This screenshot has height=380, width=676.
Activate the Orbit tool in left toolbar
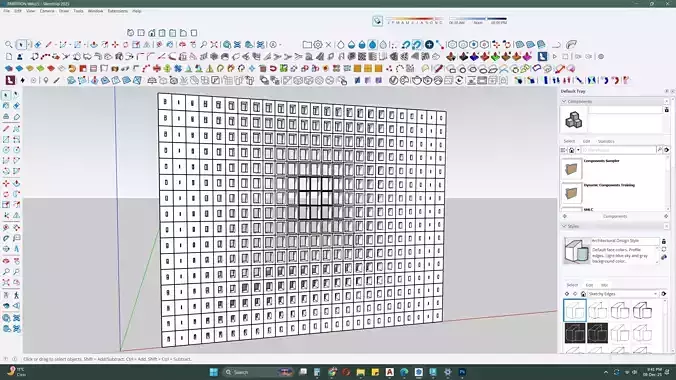point(6,261)
